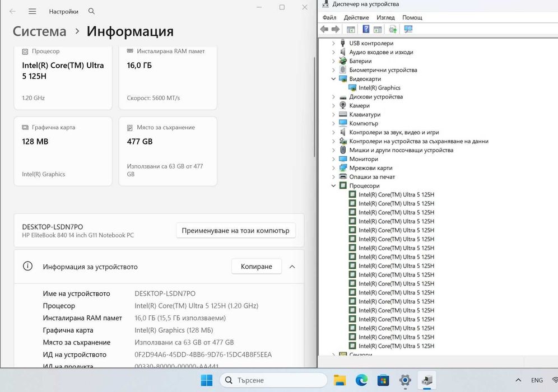
Task: Expand Аудио входове и изходи node
Action: pos(333,52)
